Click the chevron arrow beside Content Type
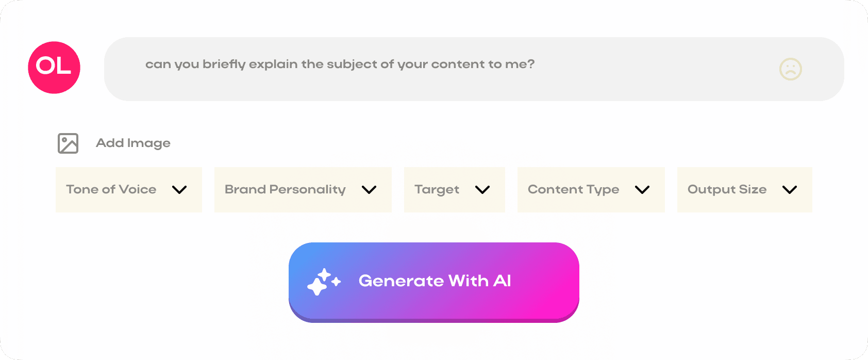Screen dimensions: 868x360 coord(642,190)
